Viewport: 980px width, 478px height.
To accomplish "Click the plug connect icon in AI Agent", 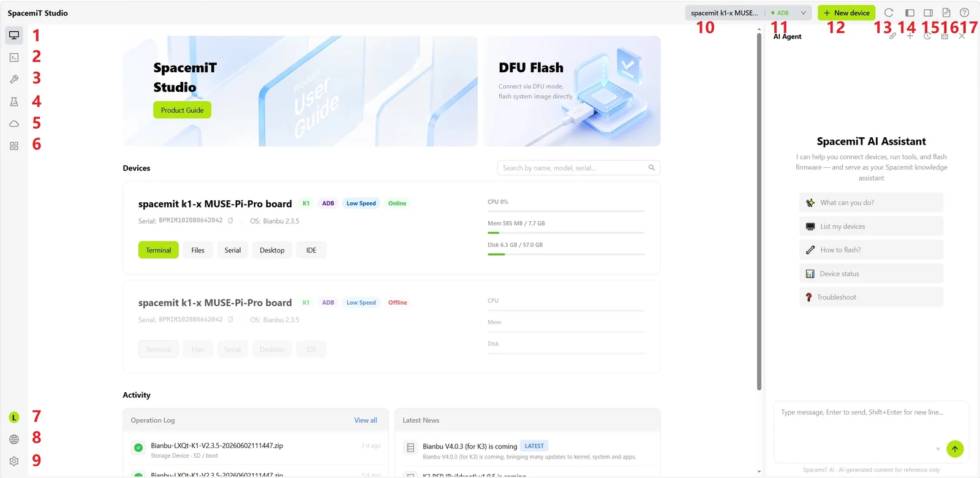I will (892, 36).
